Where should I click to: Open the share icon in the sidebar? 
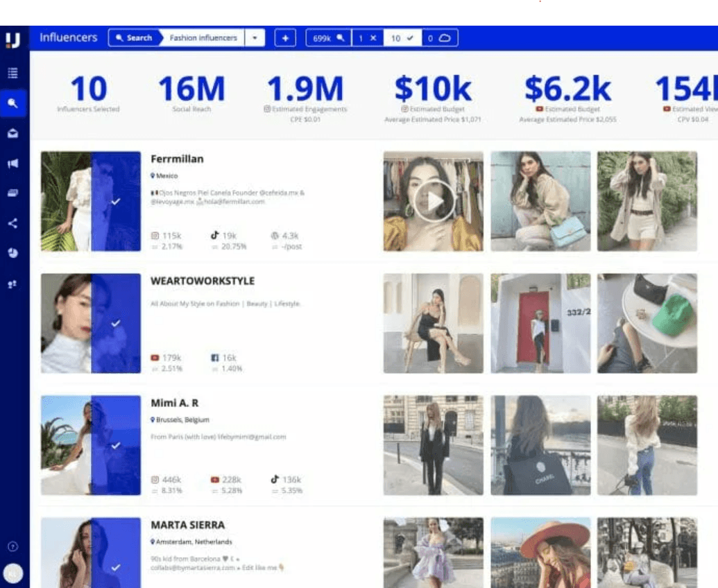(12, 223)
